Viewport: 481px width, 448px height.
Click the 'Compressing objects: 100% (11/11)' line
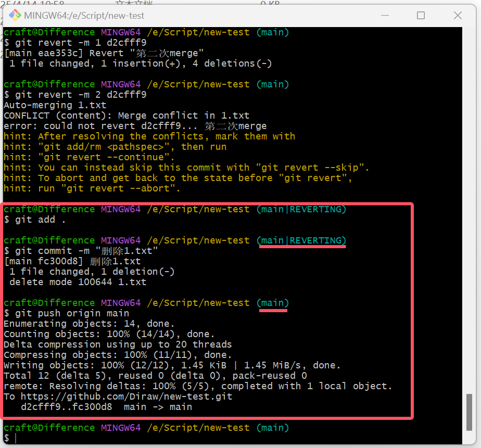pyautogui.click(x=118, y=355)
